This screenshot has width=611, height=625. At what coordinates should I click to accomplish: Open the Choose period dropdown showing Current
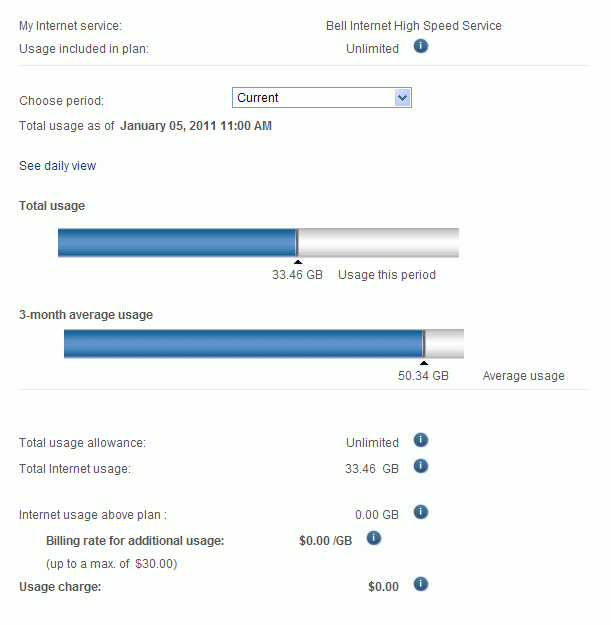click(x=322, y=98)
